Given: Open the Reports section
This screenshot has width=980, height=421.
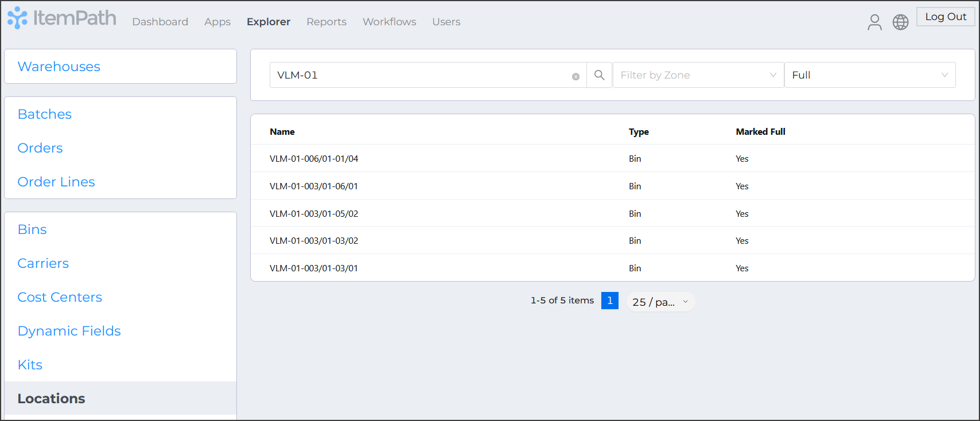Looking at the screenshot, I should [x=326, y=22].
